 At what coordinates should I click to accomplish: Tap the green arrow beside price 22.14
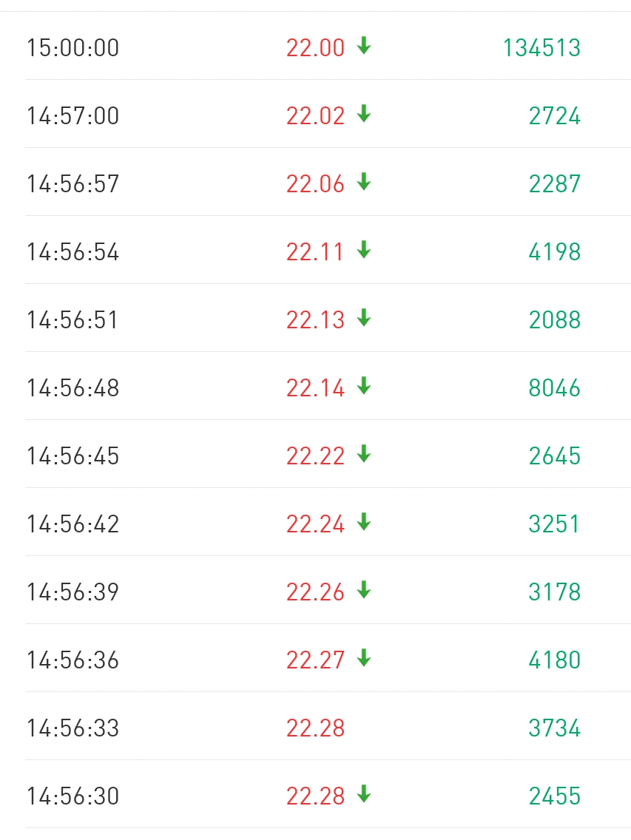(363, 387)
